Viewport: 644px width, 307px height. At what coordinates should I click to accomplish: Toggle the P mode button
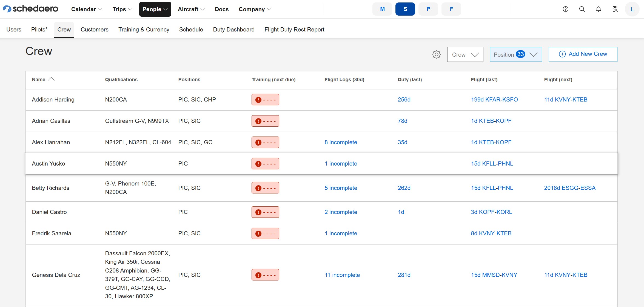tap(428, 9)
